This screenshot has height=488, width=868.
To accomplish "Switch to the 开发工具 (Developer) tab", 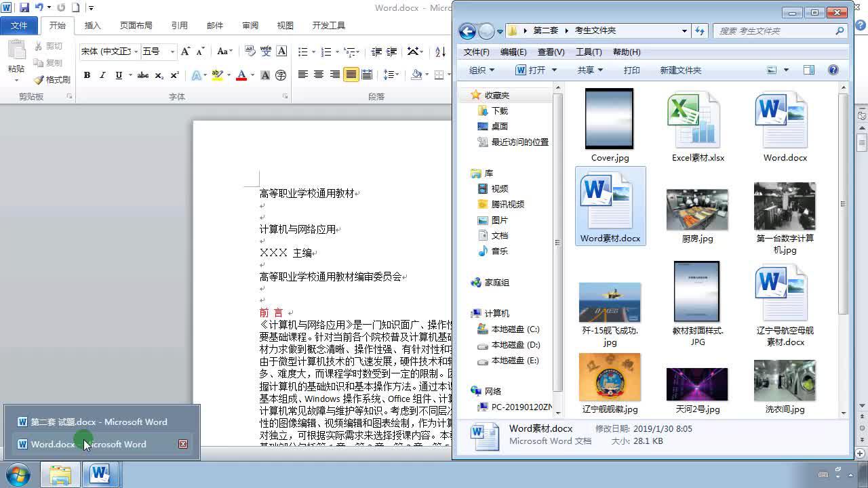I will pos(328,25).
